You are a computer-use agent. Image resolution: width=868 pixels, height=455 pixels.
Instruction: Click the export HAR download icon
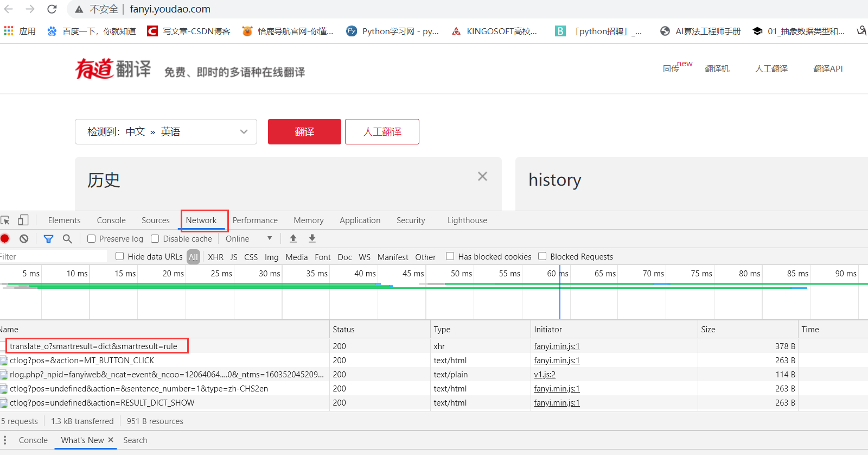click(312, 238)
